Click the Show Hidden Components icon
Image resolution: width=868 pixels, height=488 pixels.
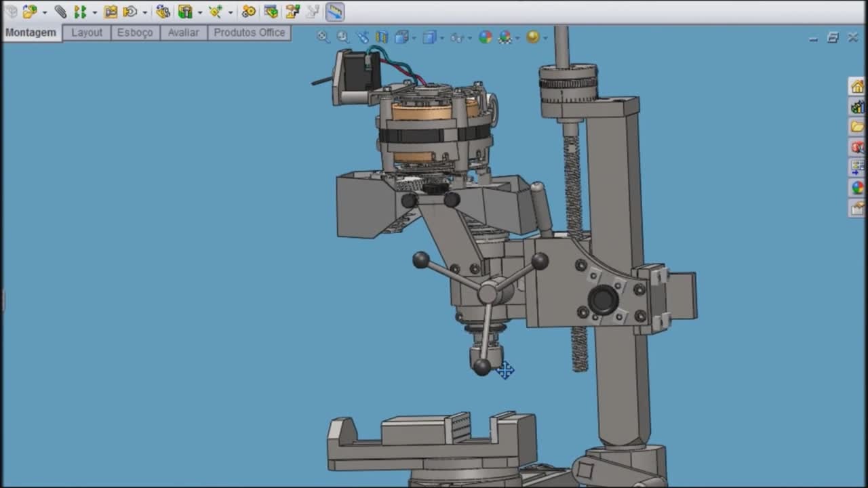pyautogui.click(x=163, y=12)
